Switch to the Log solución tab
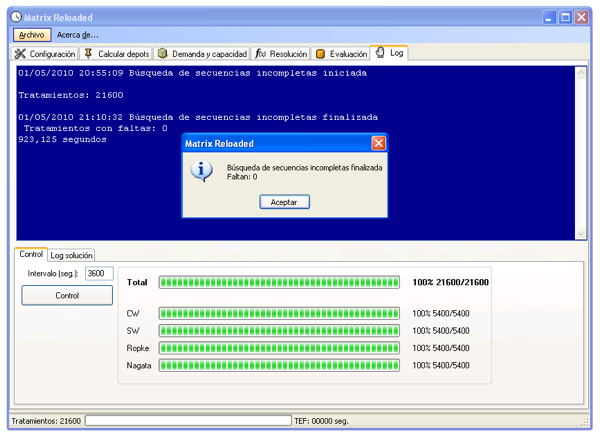Image resolution: width=600 pixels, height=437 pixels. 72,256
